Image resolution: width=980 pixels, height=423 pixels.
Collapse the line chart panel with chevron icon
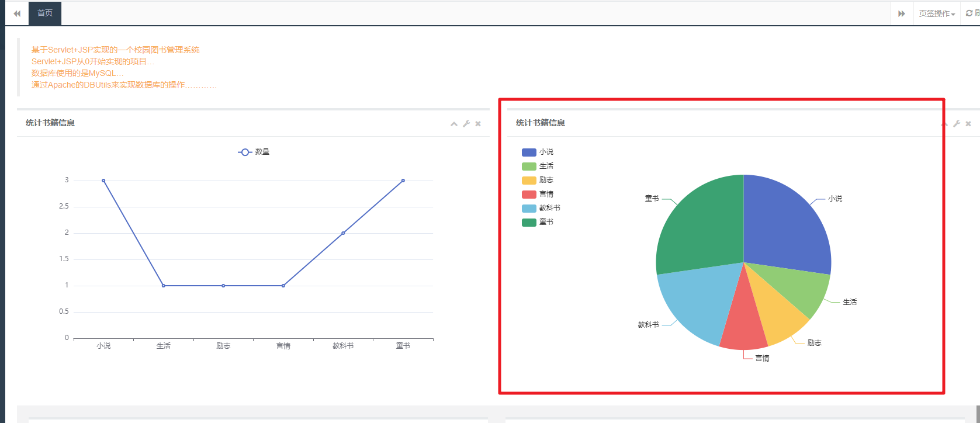point(454,124)
